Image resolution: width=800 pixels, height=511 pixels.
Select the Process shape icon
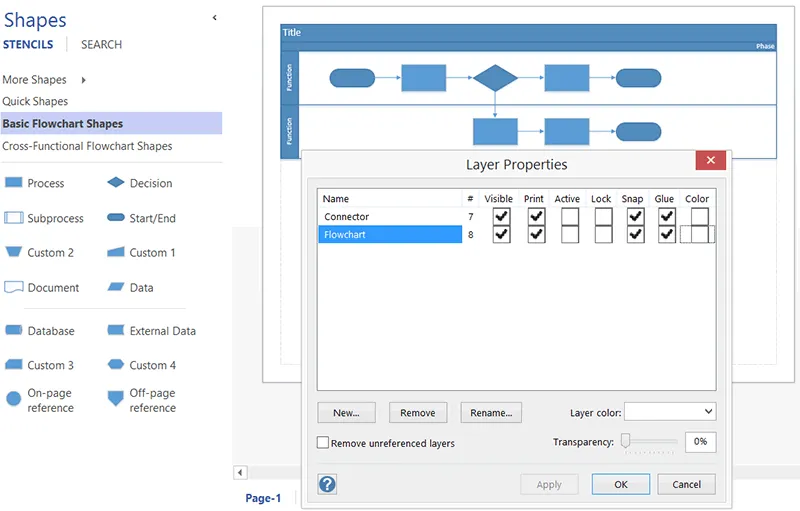13,183
